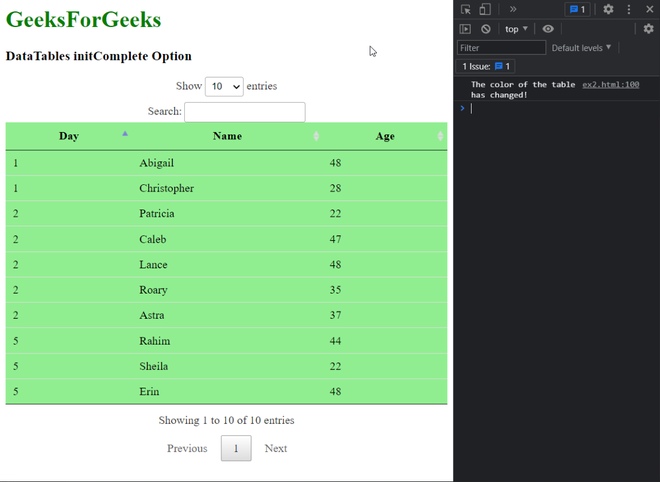Select the console log message text
The height and width of the screenshot is (482, 660).
click(x=523, y=90)
